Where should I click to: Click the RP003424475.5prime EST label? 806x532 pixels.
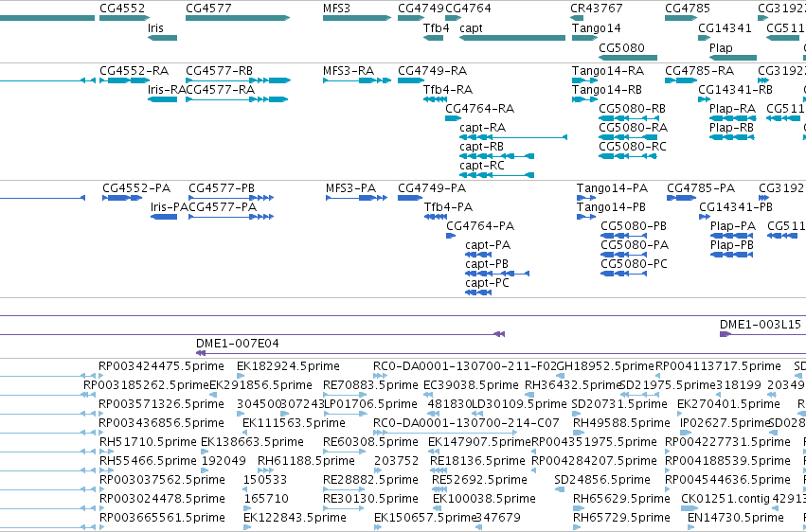point(161,366)
